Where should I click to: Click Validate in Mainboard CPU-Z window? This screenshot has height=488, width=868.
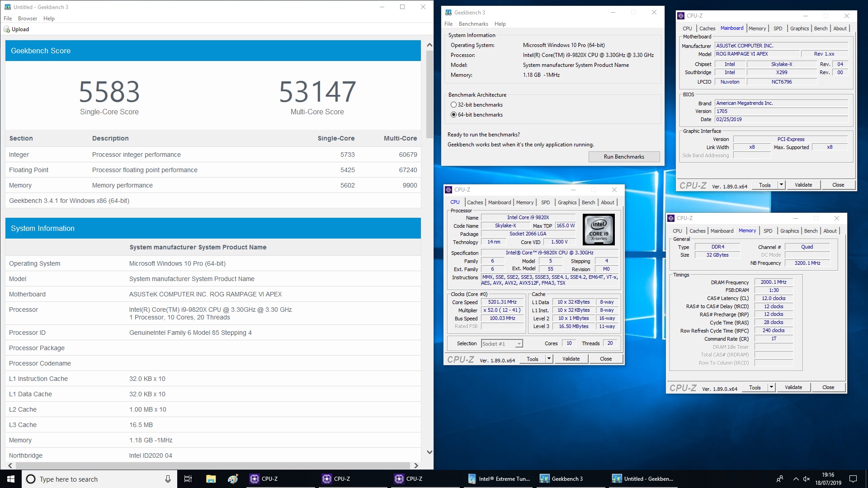tap(803, 185)
